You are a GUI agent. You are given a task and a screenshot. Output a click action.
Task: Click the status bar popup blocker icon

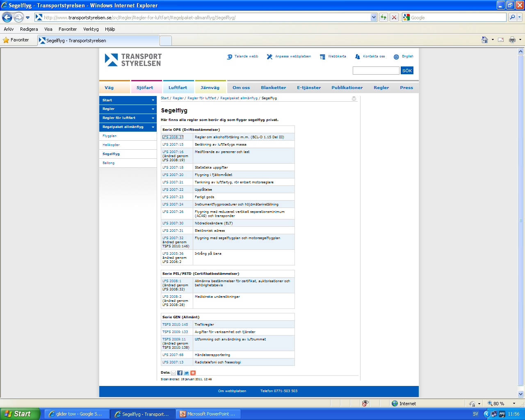(365, 404)
